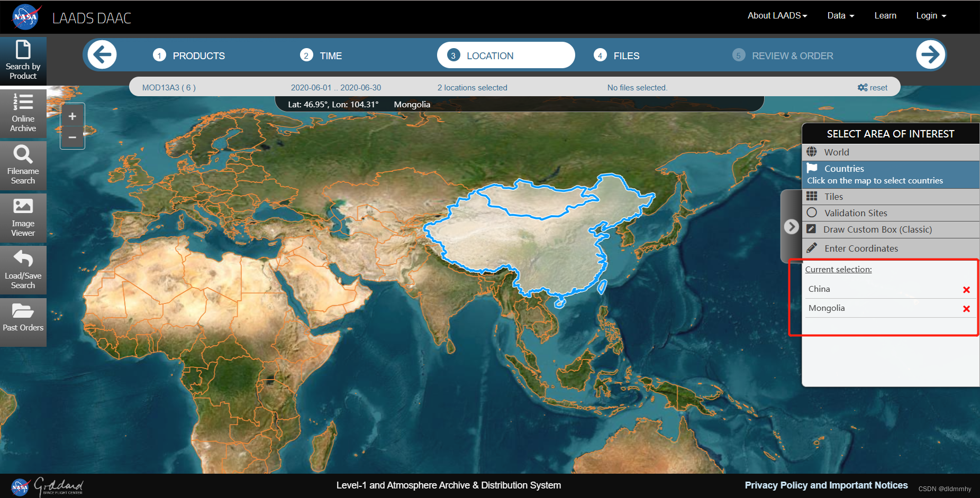Click the footer NASA logo
The width and height of the screenshot is (980, 498).
(x=20, y=487)
